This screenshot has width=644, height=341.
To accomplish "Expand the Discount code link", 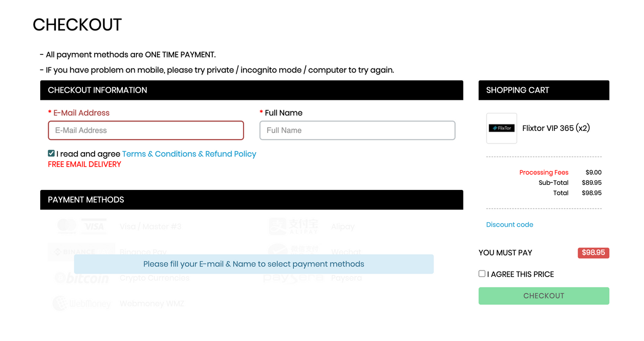I will [510, 225].
